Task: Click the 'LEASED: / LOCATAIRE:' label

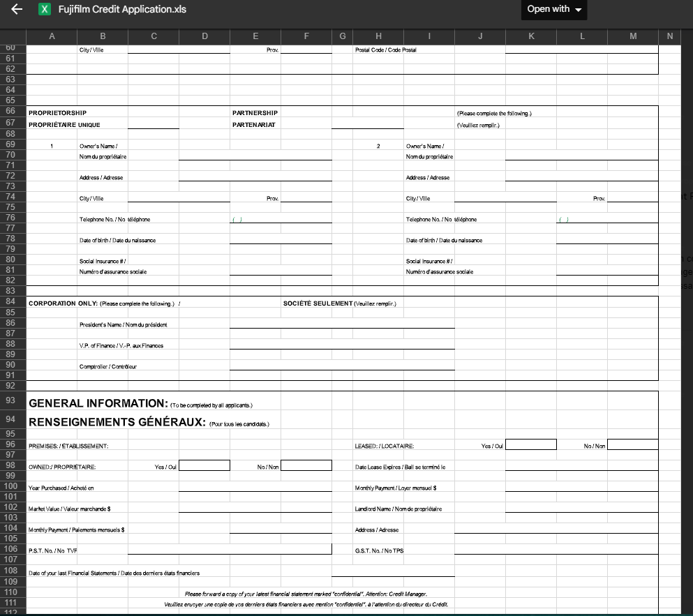Action: [385, 446]
